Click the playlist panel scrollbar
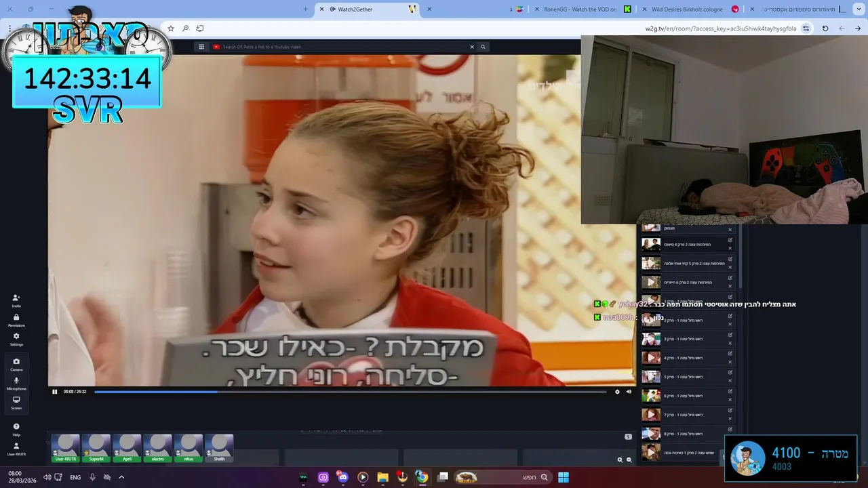This screenshot has height=488, width=868. coord(741,258)
